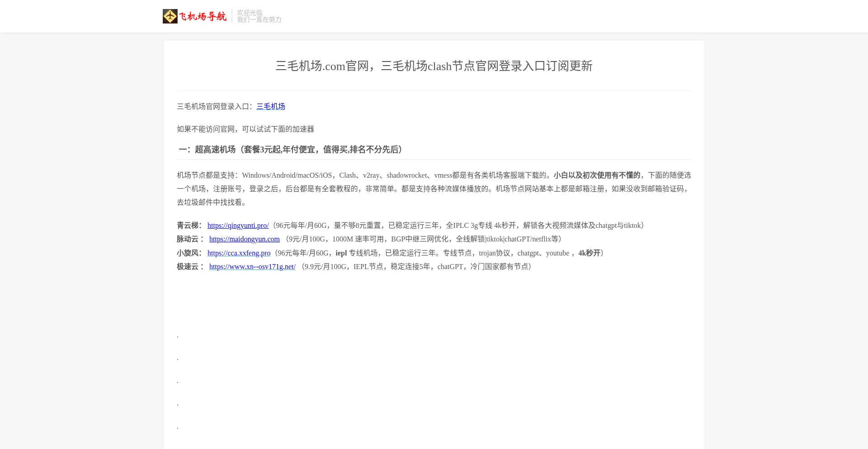Click the 极速云 label
This screenshot has width=868, height=449.
[190, 266]
